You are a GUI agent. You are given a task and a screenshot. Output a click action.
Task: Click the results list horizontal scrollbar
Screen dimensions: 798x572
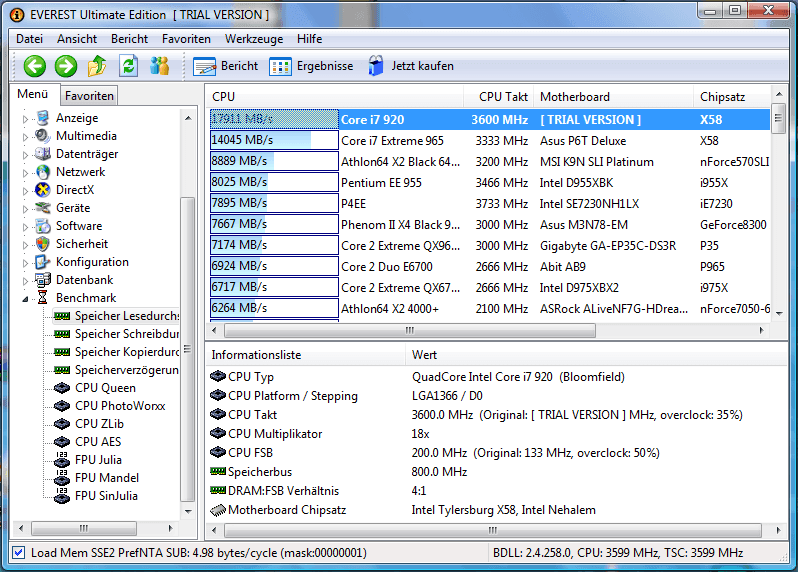point(410,330)
